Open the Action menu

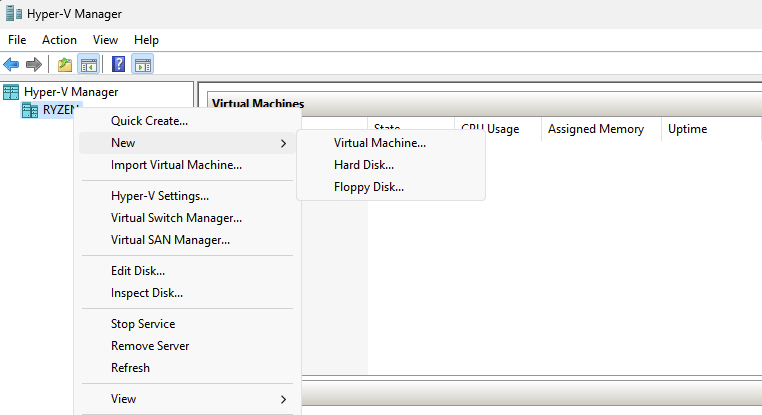pyautogui.click(x=59, y=40)
